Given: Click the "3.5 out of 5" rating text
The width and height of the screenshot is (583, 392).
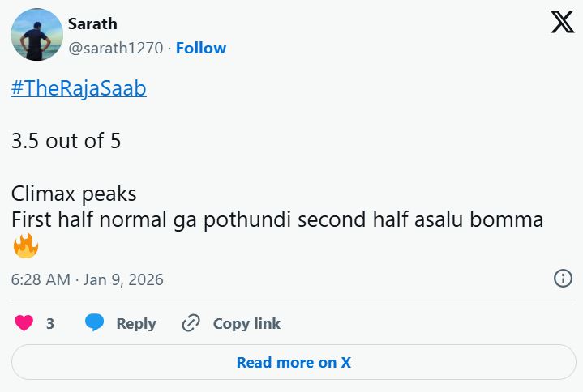Looking at the screenshot, I should (66, 141).
